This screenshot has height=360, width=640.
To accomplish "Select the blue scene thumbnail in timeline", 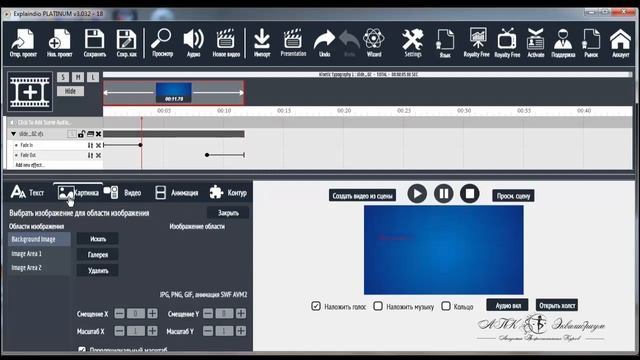I will [x=174, y=93].
